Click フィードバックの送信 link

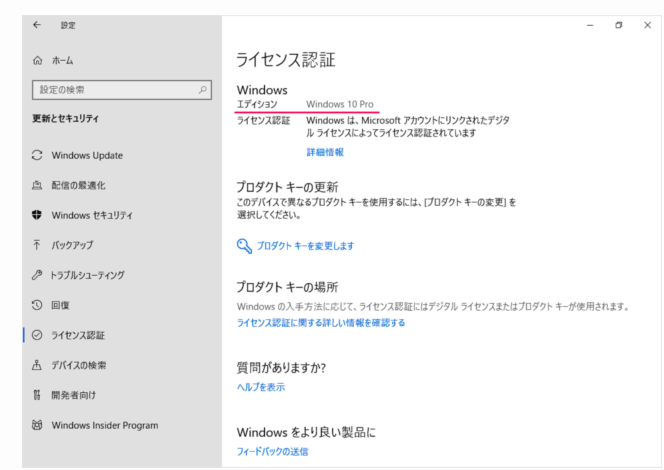[272, 451]
